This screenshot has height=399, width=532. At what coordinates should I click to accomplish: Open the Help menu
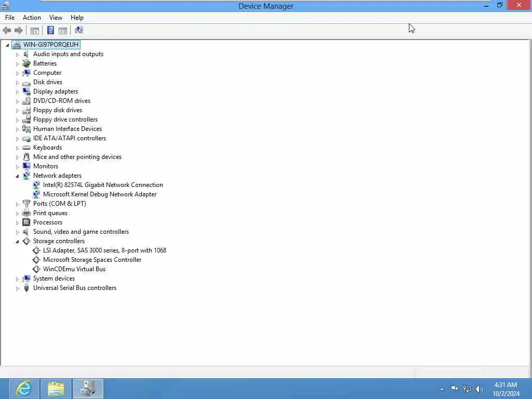point(77,18)
